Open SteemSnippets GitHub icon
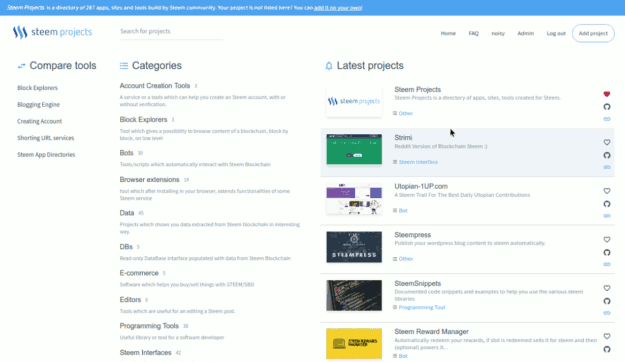Screen dimensions: 625x362 607,301
